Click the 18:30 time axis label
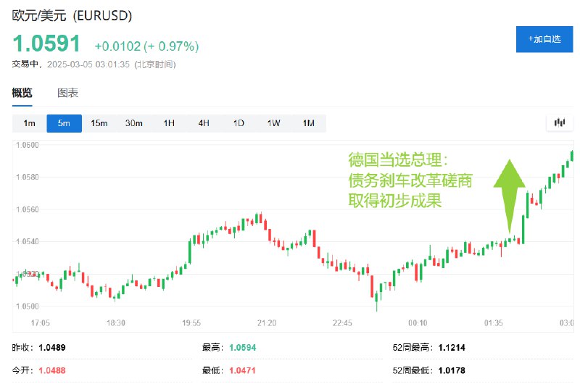The height and width of the screenshot is (392, 580). tap(116, 323)
